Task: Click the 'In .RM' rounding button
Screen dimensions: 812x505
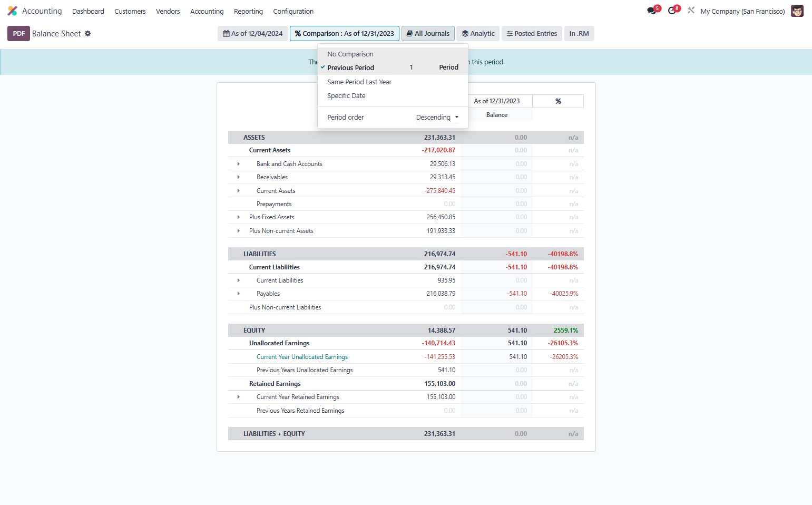Action: (579, 34)
